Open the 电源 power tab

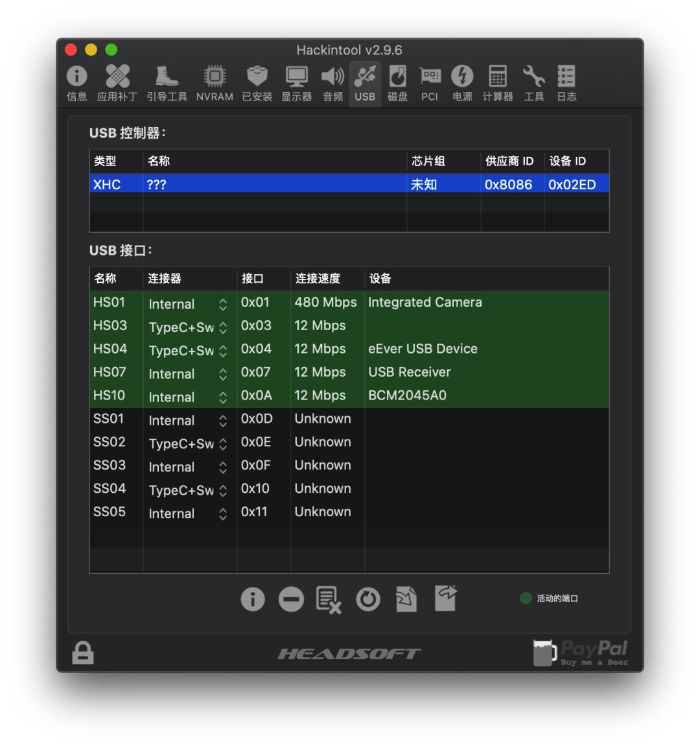pyautogui.click(x=462, y=84)
